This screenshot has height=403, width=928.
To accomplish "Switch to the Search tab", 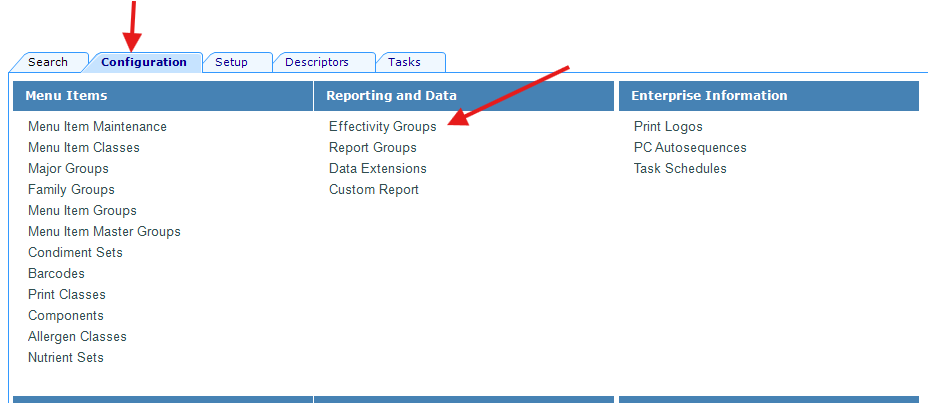I will [47, 62].
